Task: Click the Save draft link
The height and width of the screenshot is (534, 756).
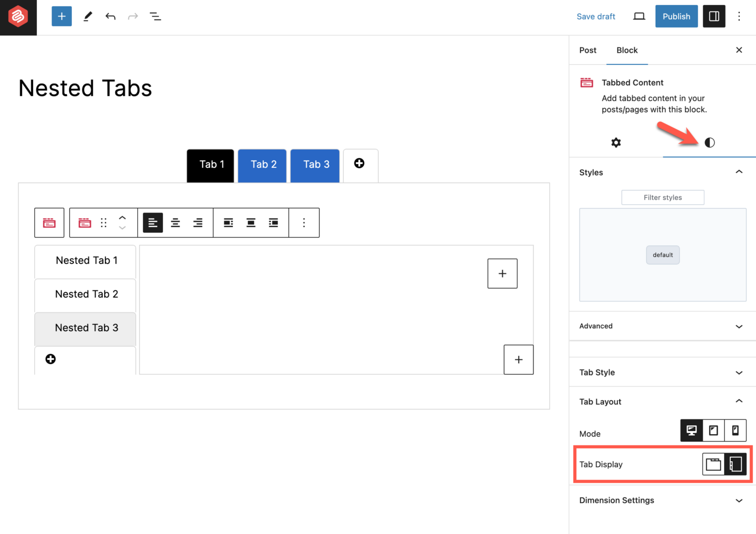Action: (596, 16)
